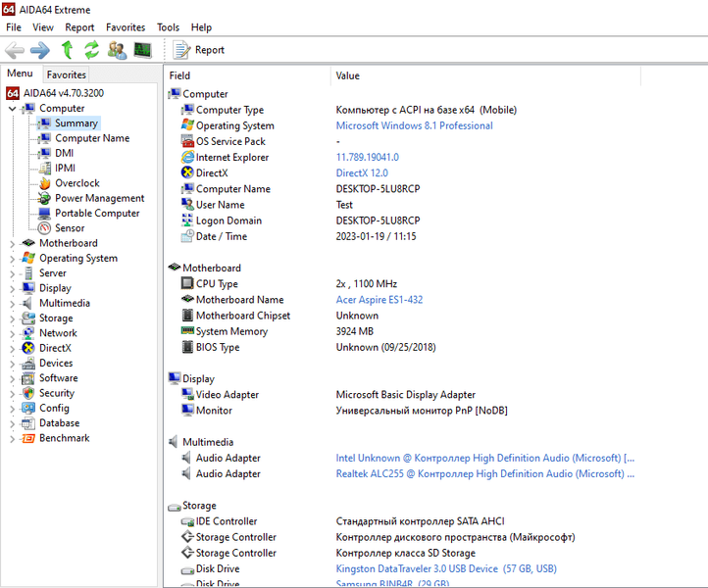
Task: Click the Display monitor icon in tree
Action: 28,288
